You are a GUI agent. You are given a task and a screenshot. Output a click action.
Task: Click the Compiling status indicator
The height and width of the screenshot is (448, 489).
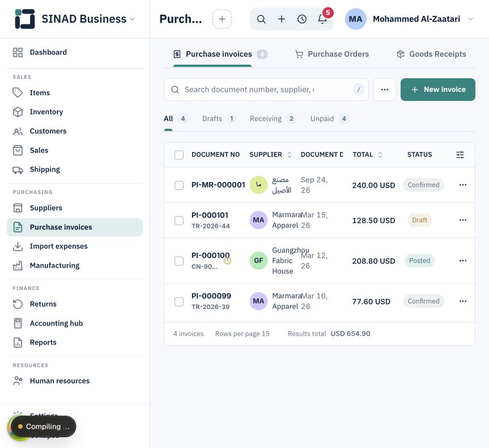click(x=44, y=426)
